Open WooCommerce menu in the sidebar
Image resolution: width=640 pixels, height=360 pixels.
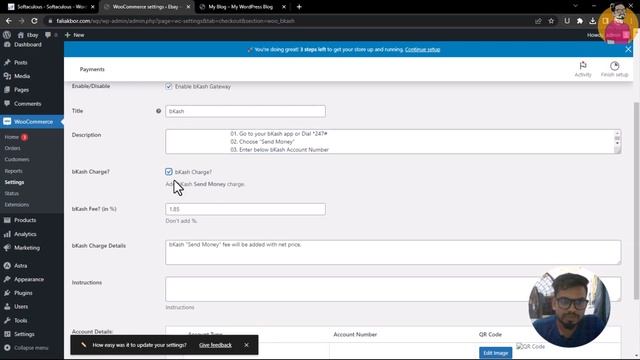coord(33,122)
